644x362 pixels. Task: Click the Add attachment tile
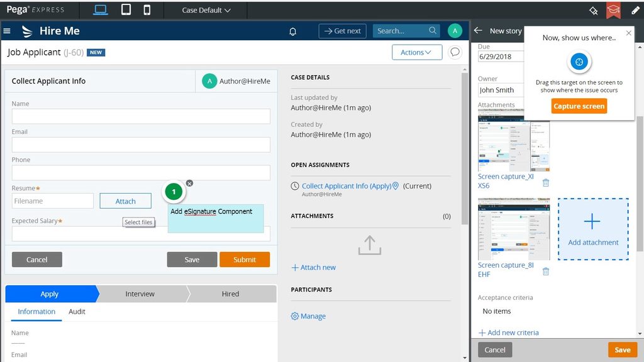pos(592,228)
